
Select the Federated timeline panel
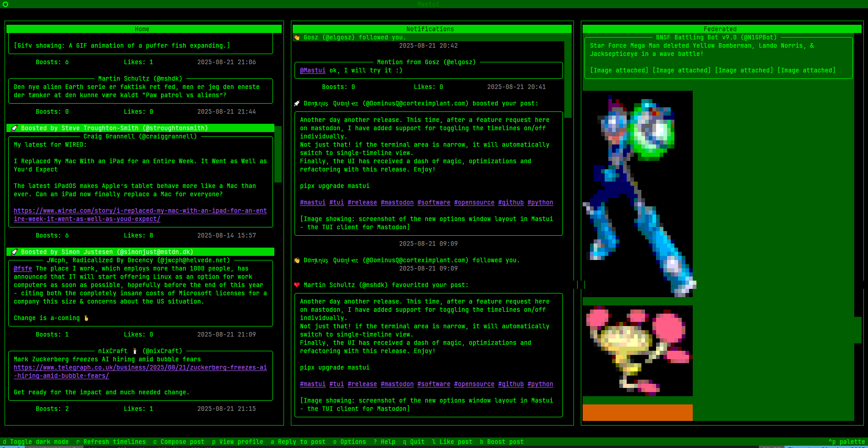720,28
